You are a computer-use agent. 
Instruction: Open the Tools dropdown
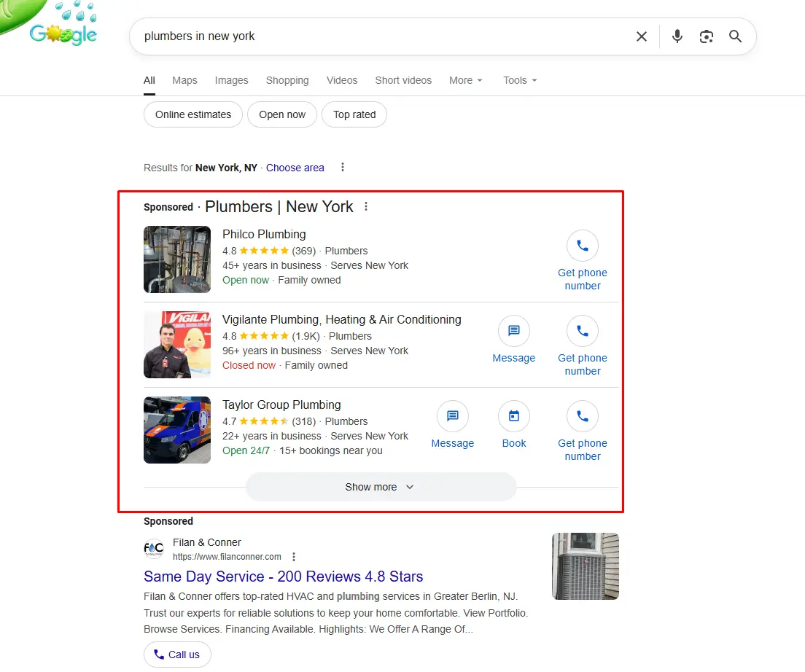[x=520, y=80]
